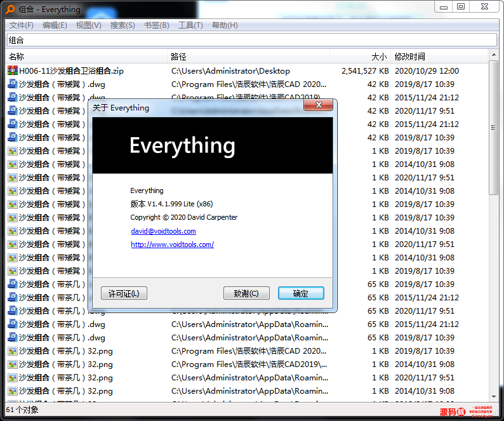Click the dwg icon of the 42 KB file dated 2020/11/17
504x421 pixels.
point(13,111)
